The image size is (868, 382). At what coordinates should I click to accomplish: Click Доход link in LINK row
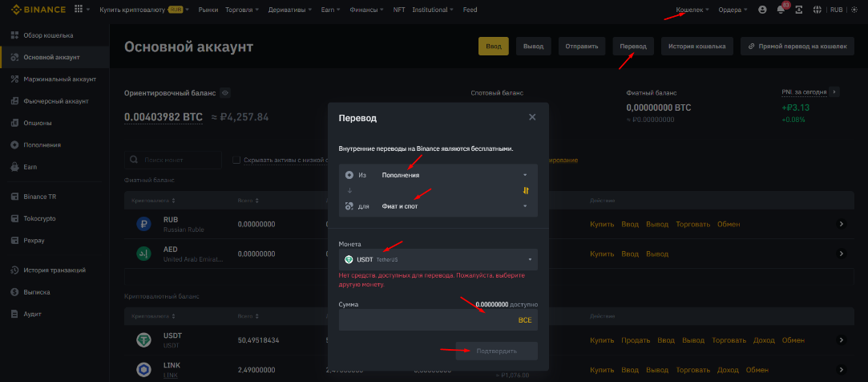coord(728,369)
